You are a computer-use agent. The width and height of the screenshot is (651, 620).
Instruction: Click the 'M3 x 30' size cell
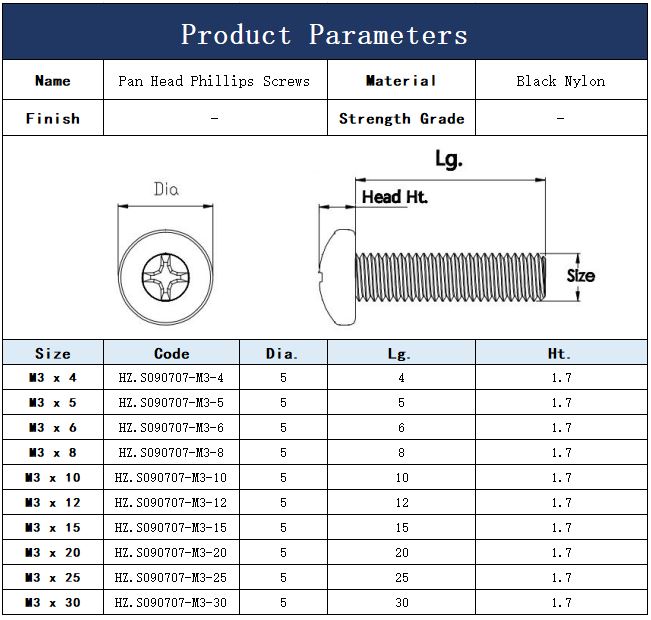[53, 603]
